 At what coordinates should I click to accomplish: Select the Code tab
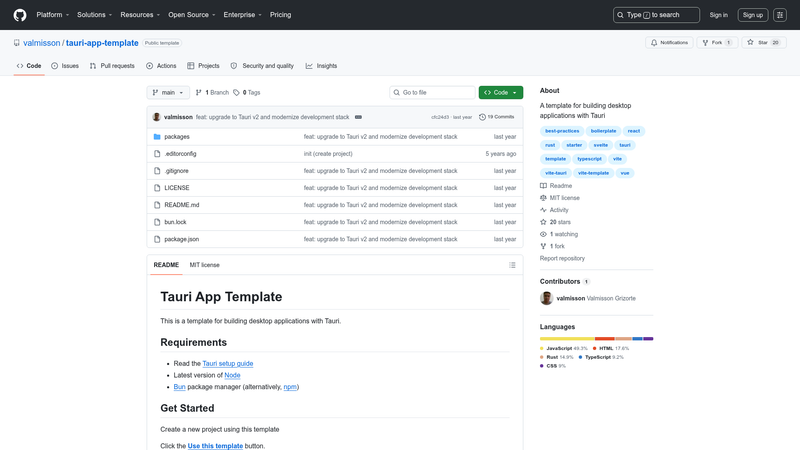pyautogui.click(x=29, y=66)
